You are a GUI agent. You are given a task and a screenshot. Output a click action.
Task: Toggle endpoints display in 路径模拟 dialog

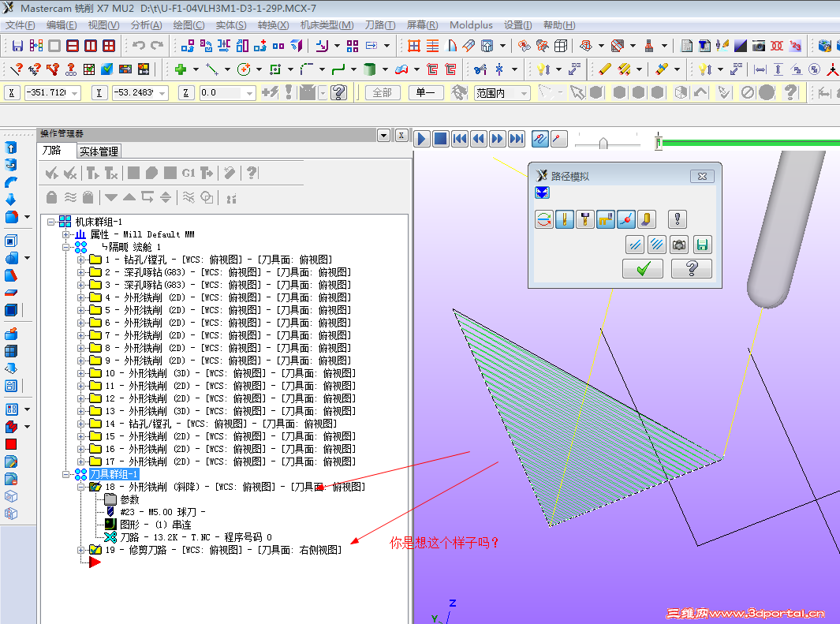tap(625, 219)
